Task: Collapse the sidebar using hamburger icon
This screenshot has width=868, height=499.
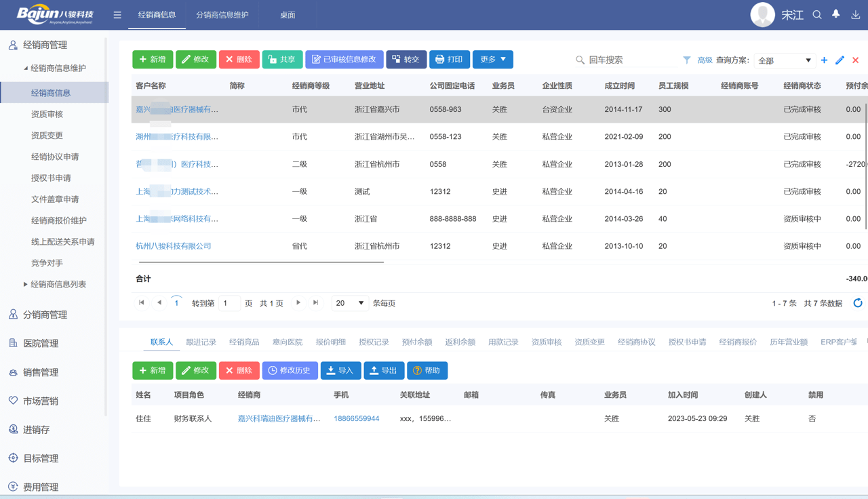Action: (117, 14)
